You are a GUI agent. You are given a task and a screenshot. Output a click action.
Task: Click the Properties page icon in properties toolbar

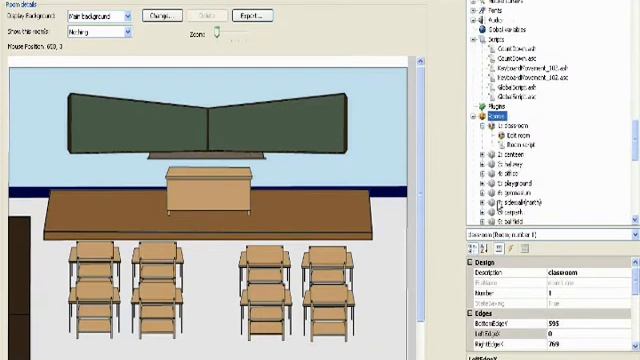pyautogui.click(x=499, y=249)
